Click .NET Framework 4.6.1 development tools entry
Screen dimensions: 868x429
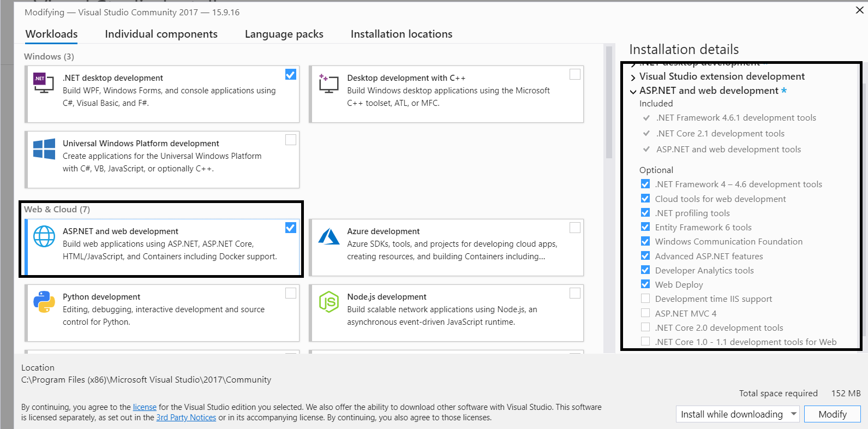(x=736, y=118)
